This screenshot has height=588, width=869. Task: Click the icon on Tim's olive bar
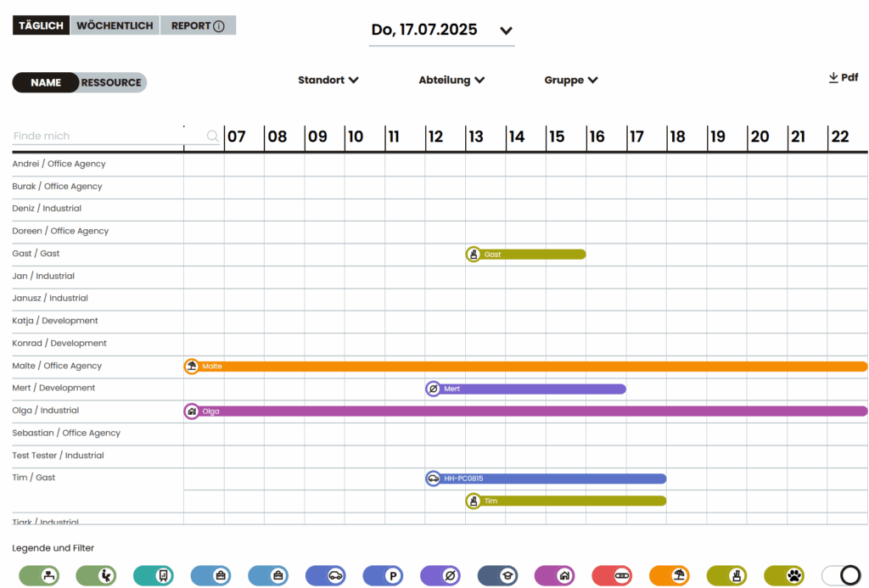pos(474,501)
